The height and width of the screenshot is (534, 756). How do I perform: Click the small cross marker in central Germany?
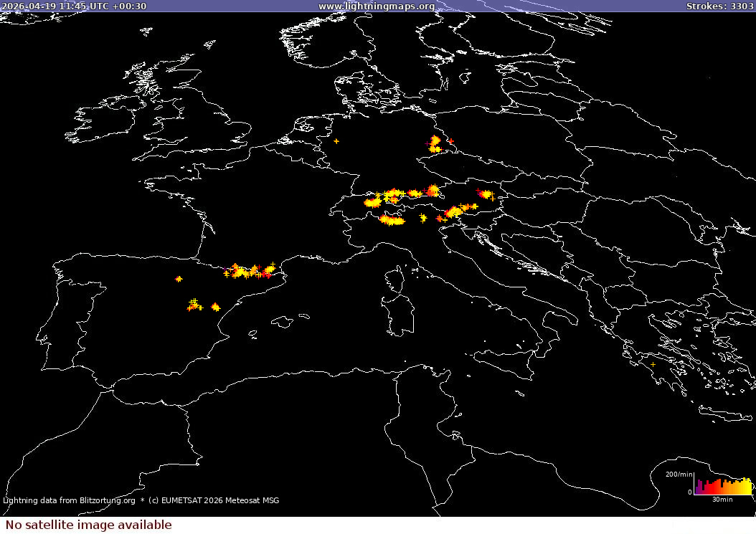(x=335, y=142)
